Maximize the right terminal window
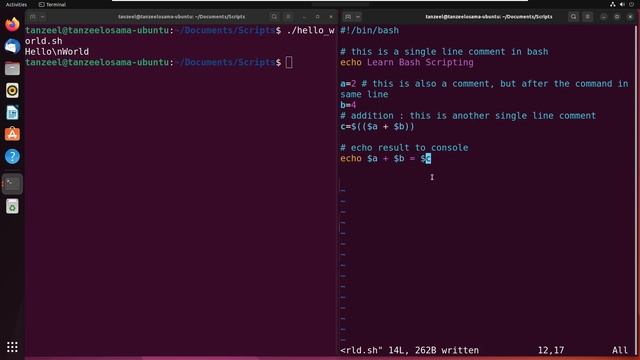640x360 pixels. coord(617,17)
